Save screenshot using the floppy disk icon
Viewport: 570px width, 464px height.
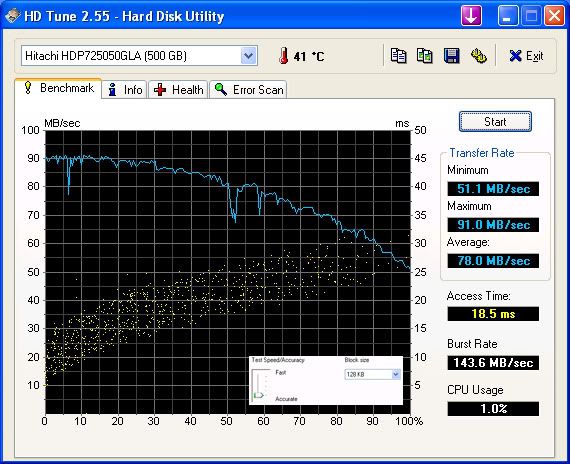tap(451, 56)
